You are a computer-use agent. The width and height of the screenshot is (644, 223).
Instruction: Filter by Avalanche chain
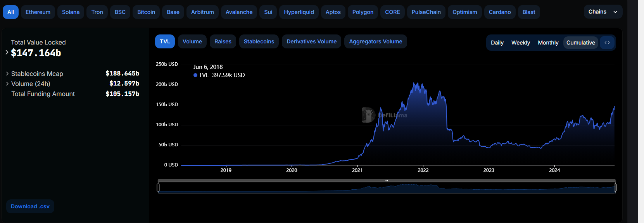239,12
